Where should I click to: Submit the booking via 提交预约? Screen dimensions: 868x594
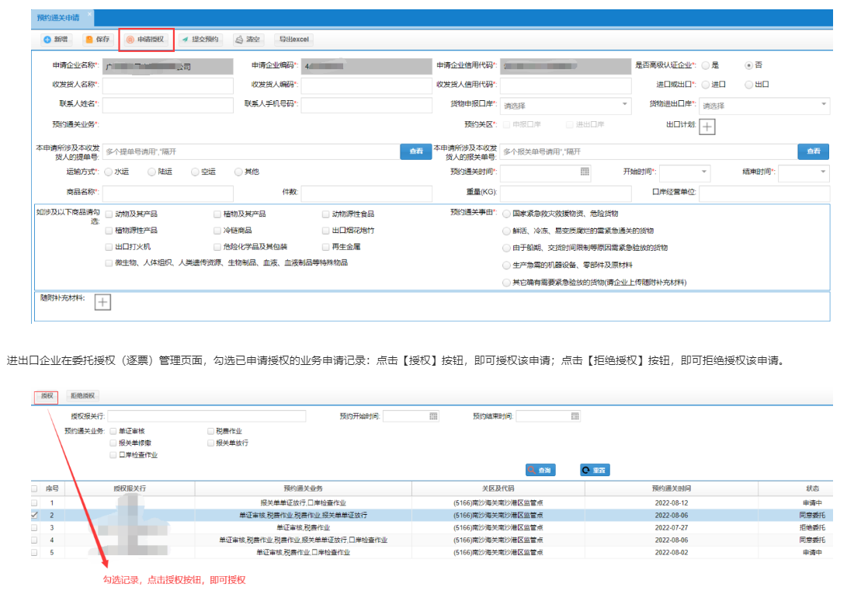click(200, 40)
